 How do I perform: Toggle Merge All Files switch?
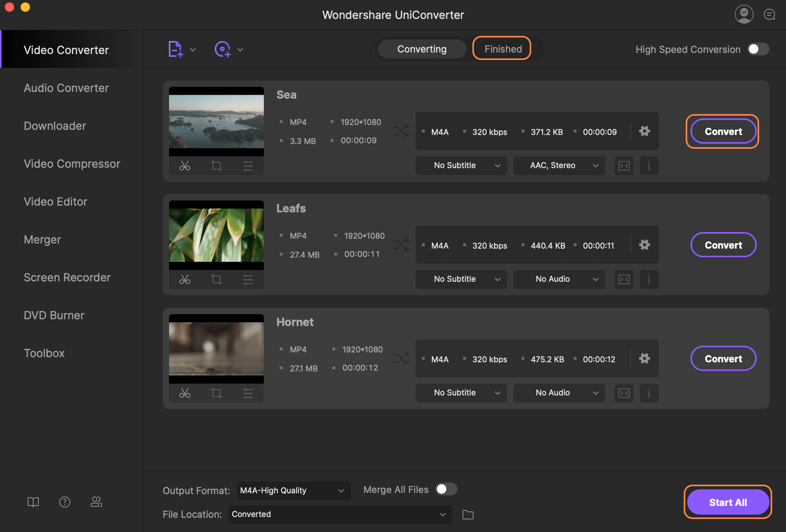[x=446, y=489]
